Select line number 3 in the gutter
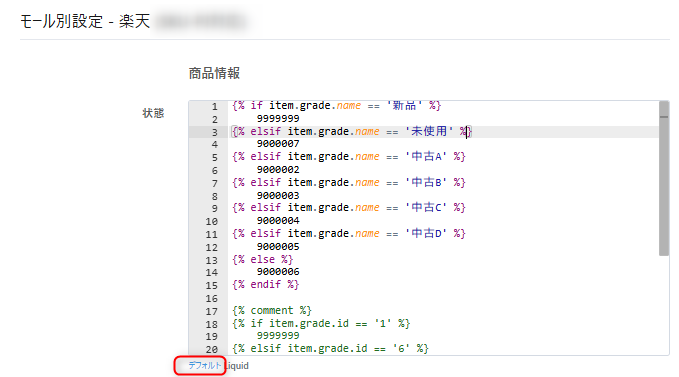This screenshot has width=679, height=377. click(214, 132)
